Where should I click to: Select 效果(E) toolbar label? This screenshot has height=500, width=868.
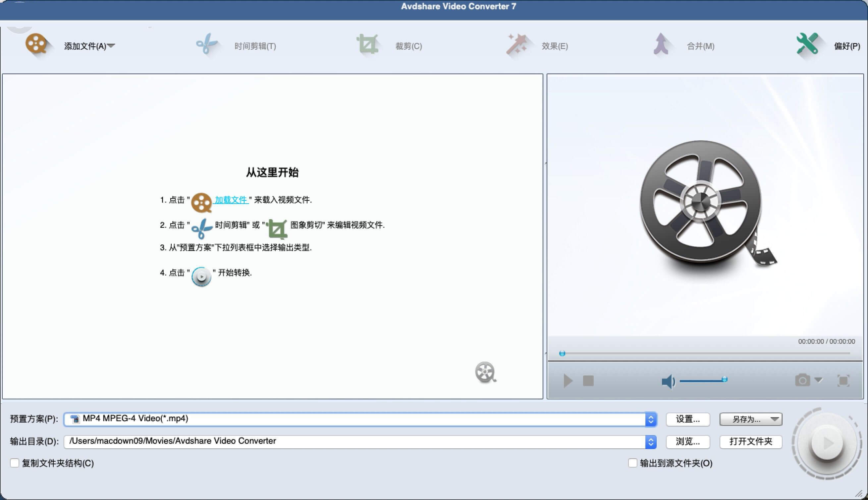(x=555, y=46)
